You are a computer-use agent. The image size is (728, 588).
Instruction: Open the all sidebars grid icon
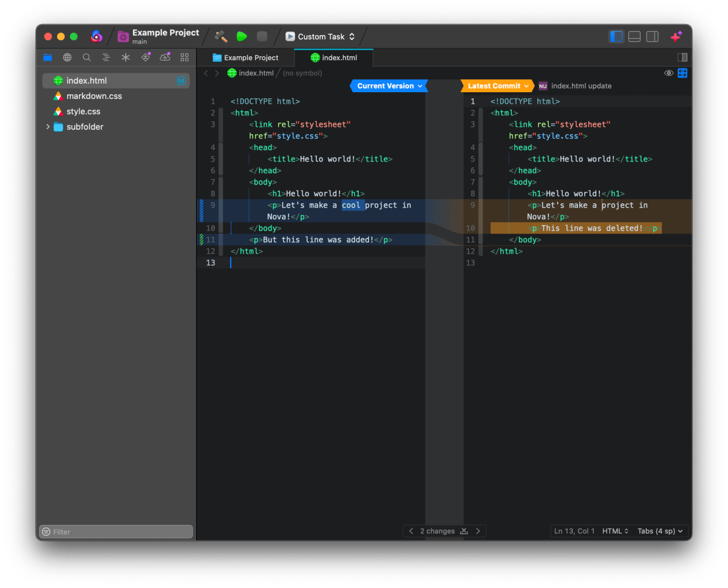pos(185,58)
